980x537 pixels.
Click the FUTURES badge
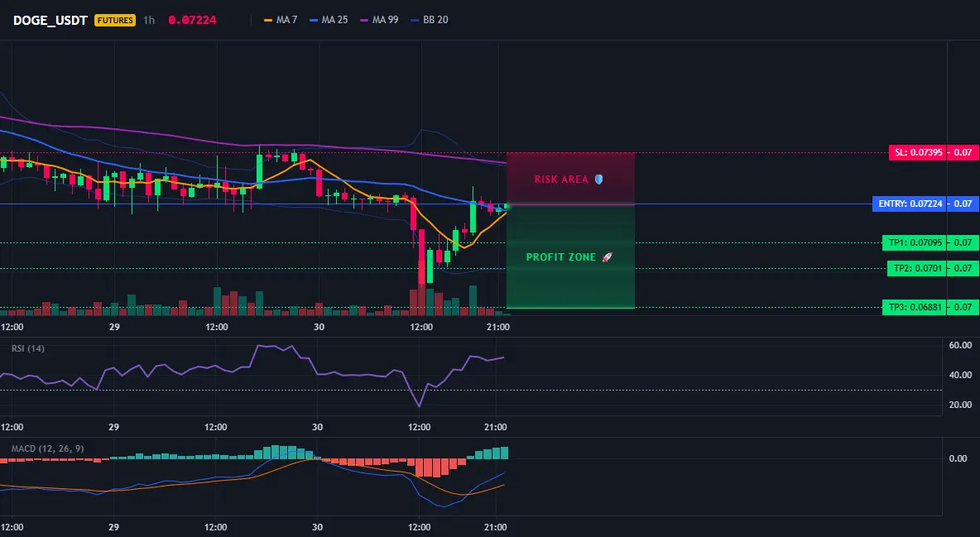[x=115, y=20]
